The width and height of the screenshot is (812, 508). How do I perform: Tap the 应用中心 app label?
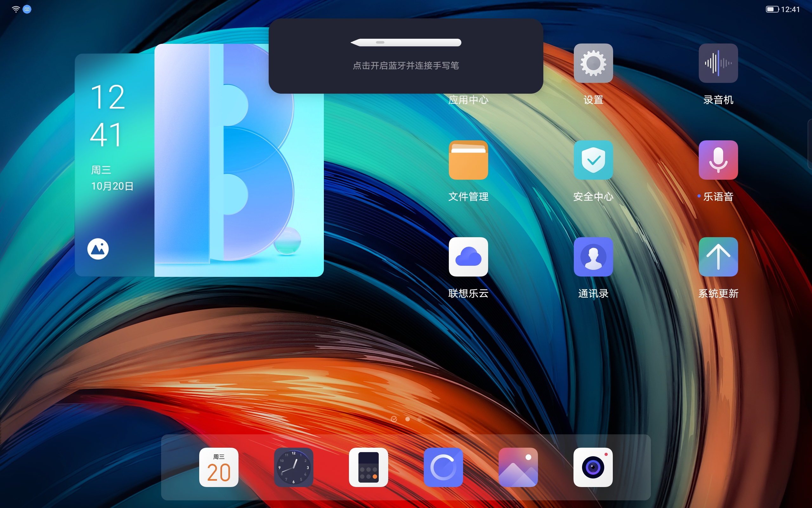tap(468, 100)
